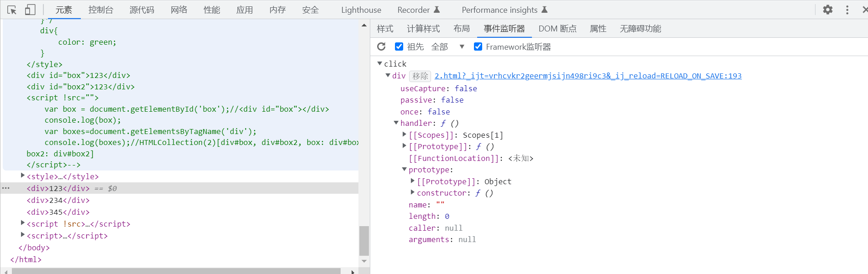The width and height of the screenshot is (868, 274).
Task: Click the name property row
Action: tap(426, 205)
